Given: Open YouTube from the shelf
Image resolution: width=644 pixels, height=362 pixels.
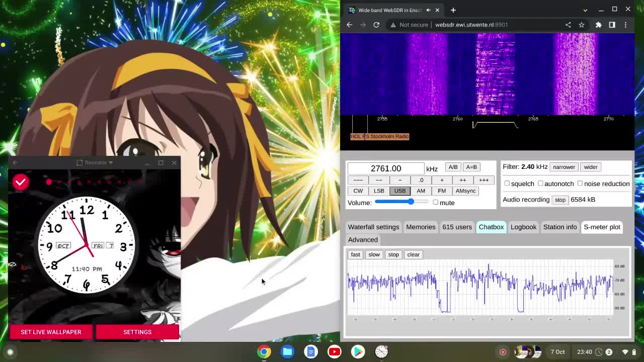Looking at the screenshot, I should click(x=335, y=352).
